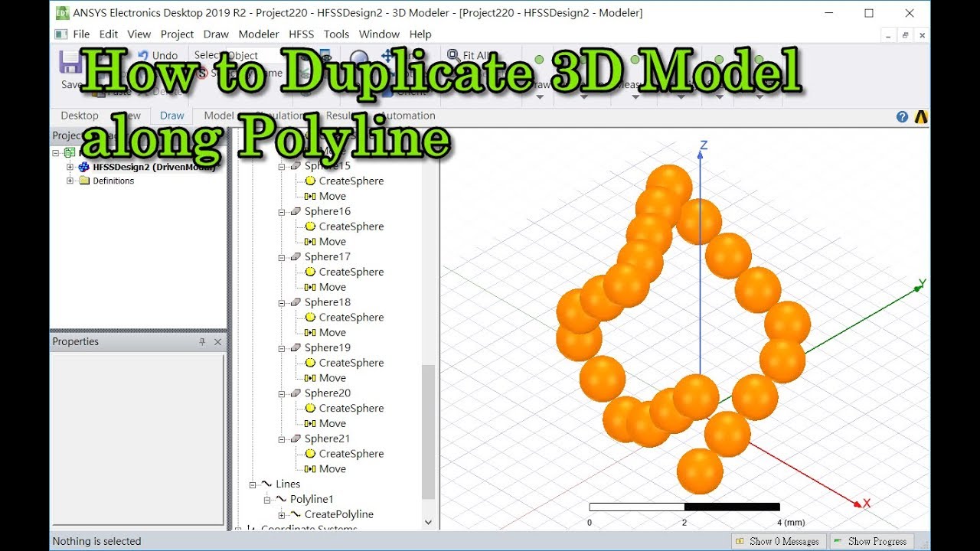
Task: Collapse the Sphere15 node
Action: (x=281, y=166)
